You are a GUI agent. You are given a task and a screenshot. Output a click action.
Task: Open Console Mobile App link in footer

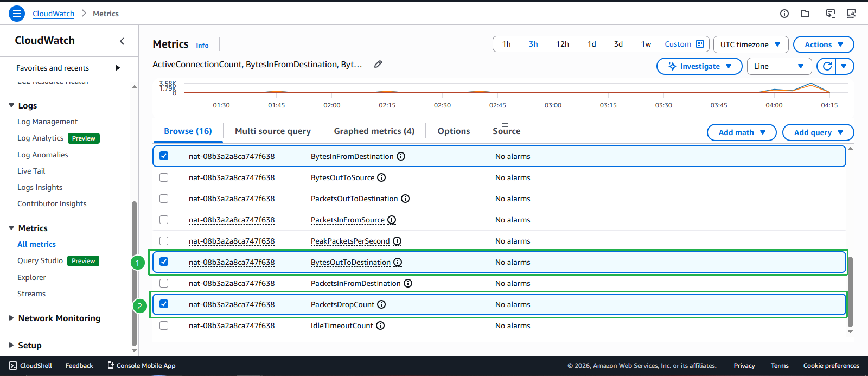point(141,366)
